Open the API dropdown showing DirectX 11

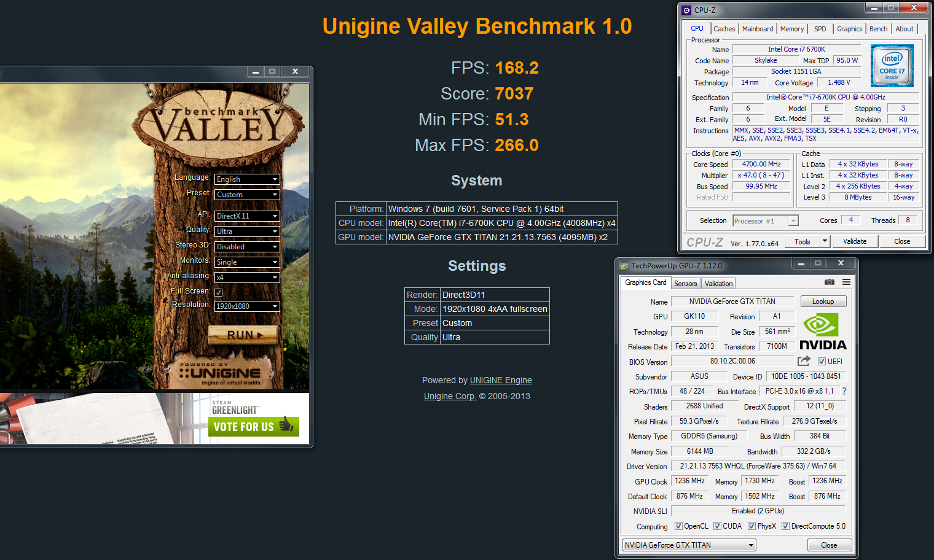tap(247, 216)
